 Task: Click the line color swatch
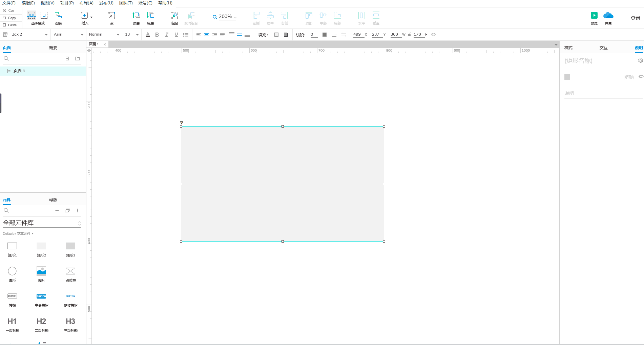(x=324, y=35)
